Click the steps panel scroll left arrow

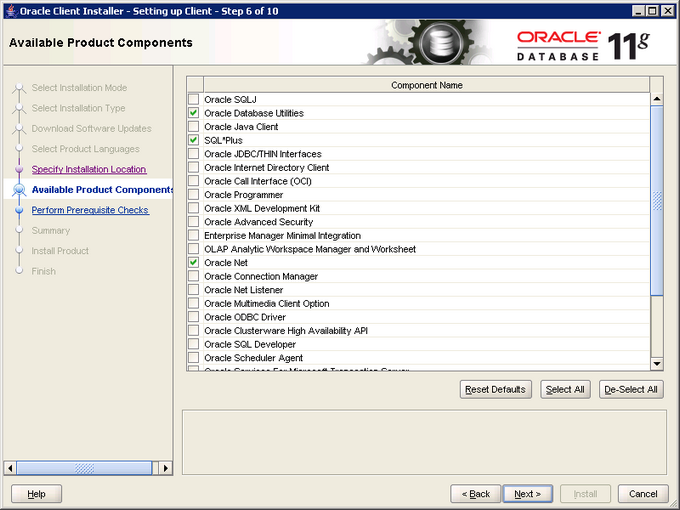[10, 468]
